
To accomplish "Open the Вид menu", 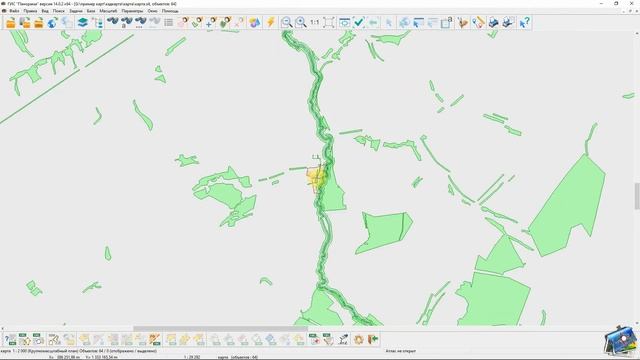I will pyautogui.click(x=45, y=11).
